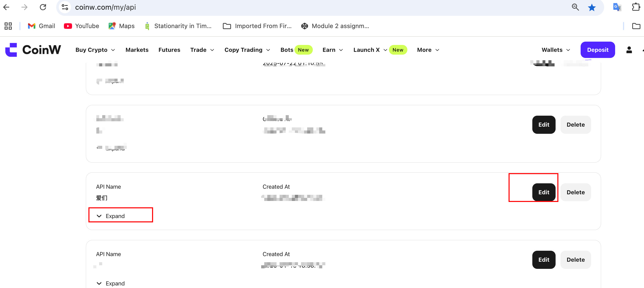Open the Gmail bookmark
Image resolution: width=644 pixels, height=288 pixels.
point(41,26)
